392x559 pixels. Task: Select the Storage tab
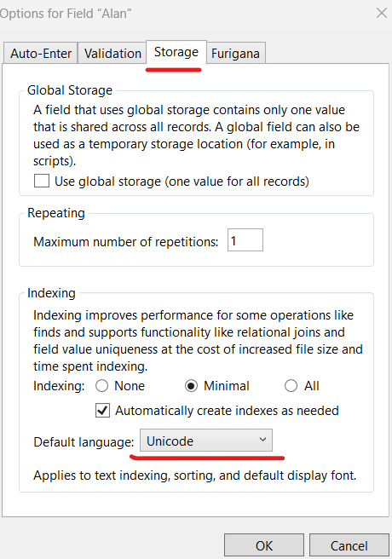pos(176,52)
